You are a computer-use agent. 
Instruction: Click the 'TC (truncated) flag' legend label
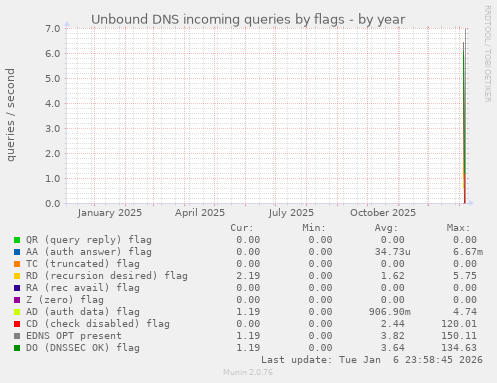(x=83, y=264)
